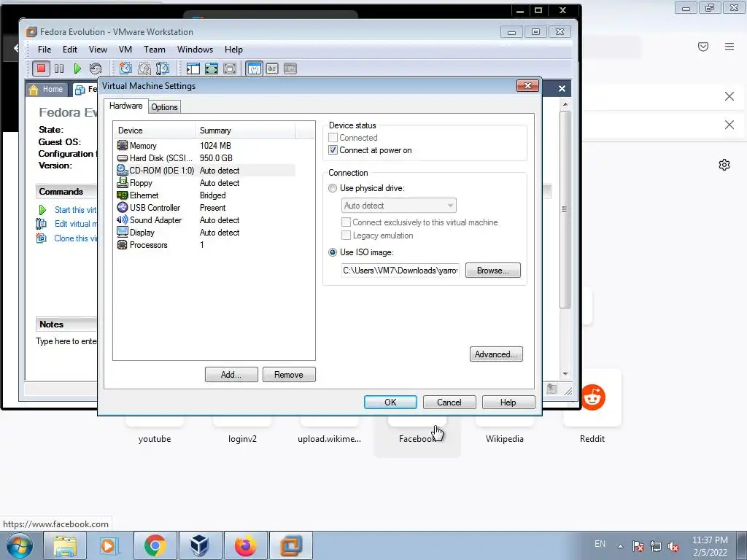Open the VM menu
747x560 pixels.
(x=125, y=50)
